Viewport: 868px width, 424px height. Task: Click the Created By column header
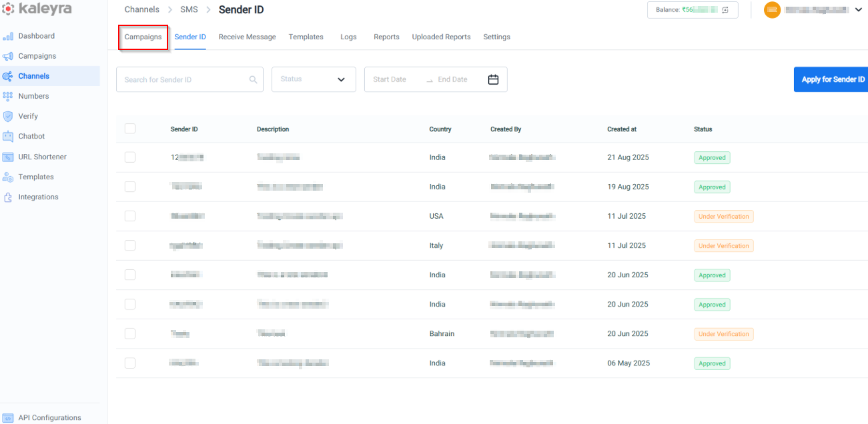506,129
